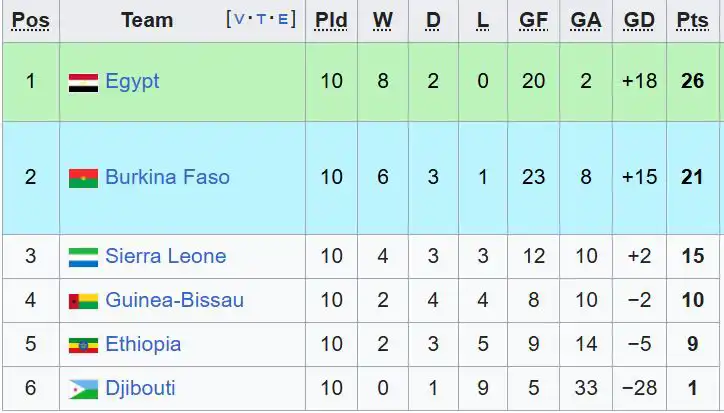This screenshot has height=413, width=724.
Task: Click the GD column header
Action: pos(639,20)
